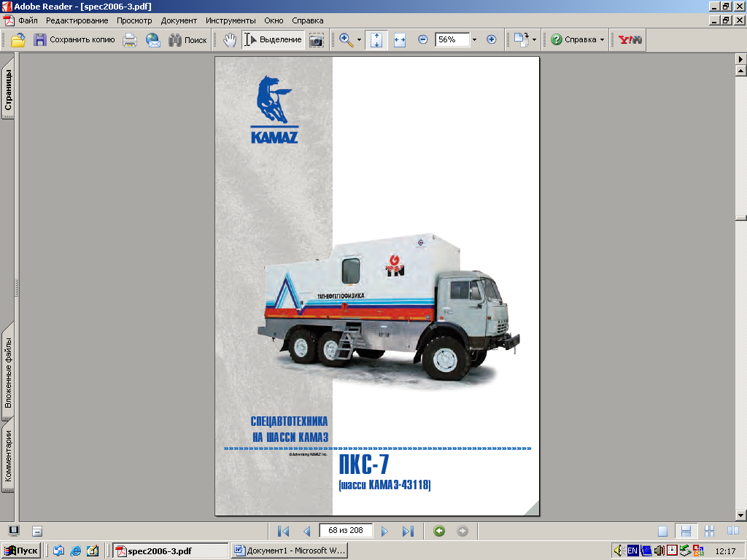Go to the previous page
The image size is (747, 560).
307,531
